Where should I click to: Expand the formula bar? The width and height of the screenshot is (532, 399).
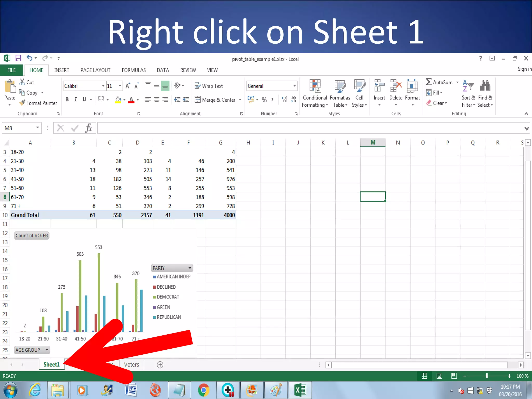(x=526, y=128)
